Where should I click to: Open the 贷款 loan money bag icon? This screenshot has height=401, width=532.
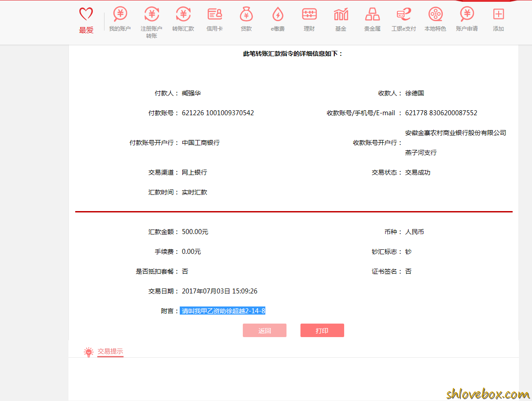(x=246, y=14)
